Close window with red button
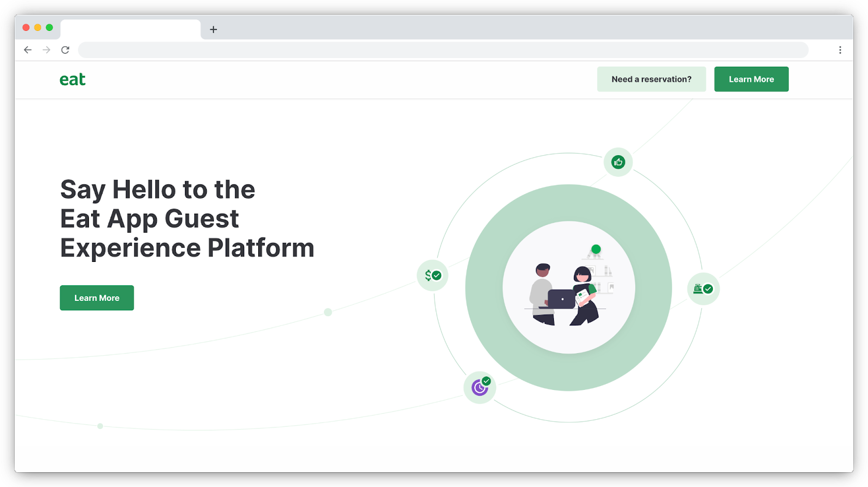The height and width of the screenshot is (487, 868). pos(26,28)
